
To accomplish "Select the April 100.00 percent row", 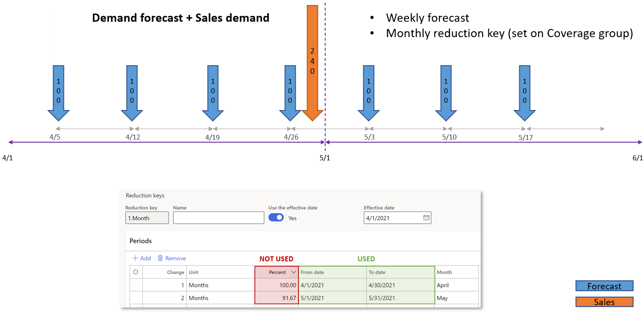I will [x=304, y=285].
